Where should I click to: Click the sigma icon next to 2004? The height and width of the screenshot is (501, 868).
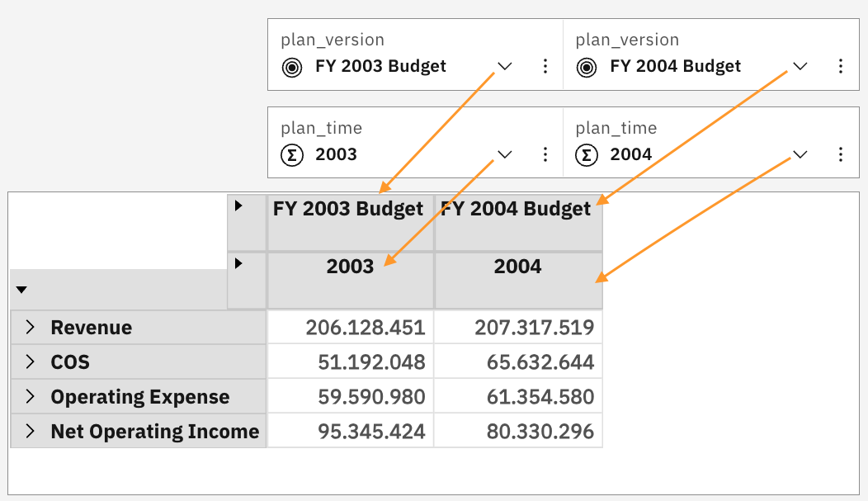[x=586, y=154]
